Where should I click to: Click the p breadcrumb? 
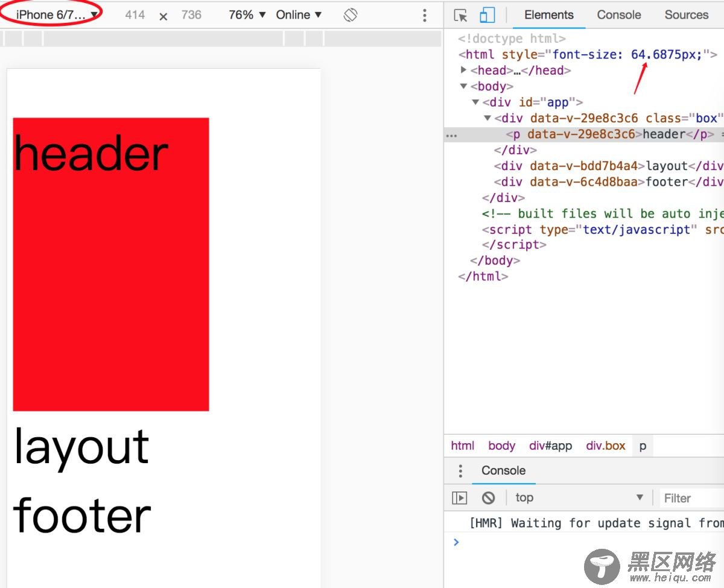point(643,446)
